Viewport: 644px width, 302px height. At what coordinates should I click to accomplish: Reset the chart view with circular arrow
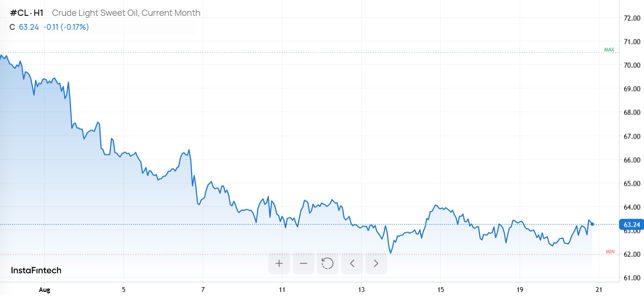(x=328, y=263)
